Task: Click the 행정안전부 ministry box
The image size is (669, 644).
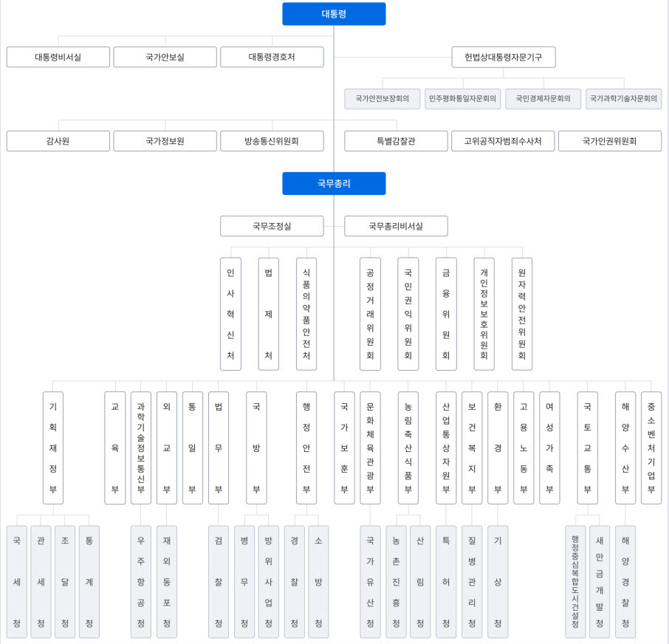Action: (306, 448)
